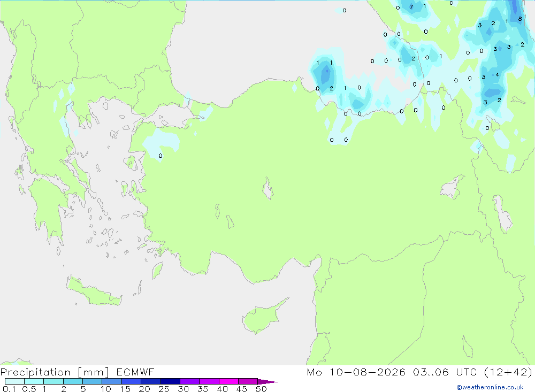Click the '0.1' legend scale label

(x=9, y=389)
